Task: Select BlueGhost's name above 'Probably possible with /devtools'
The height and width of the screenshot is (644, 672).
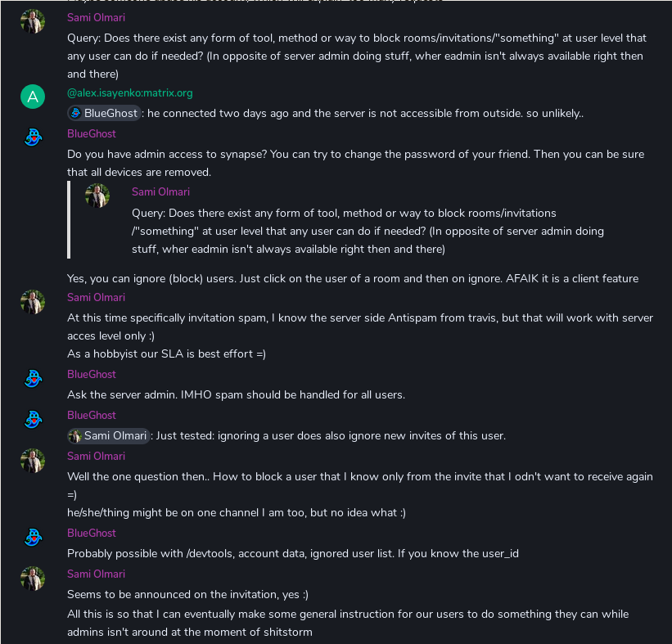Action: (x=92, y=533)
